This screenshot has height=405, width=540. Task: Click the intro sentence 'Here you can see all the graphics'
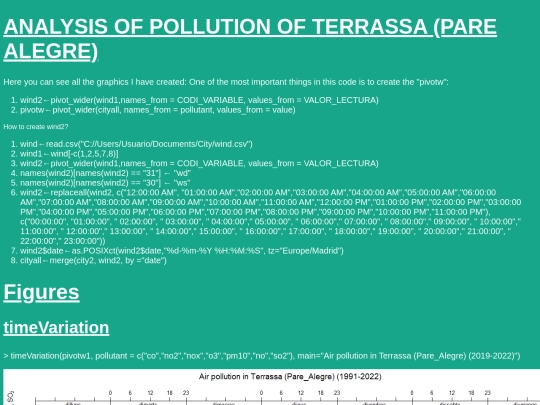226,82
